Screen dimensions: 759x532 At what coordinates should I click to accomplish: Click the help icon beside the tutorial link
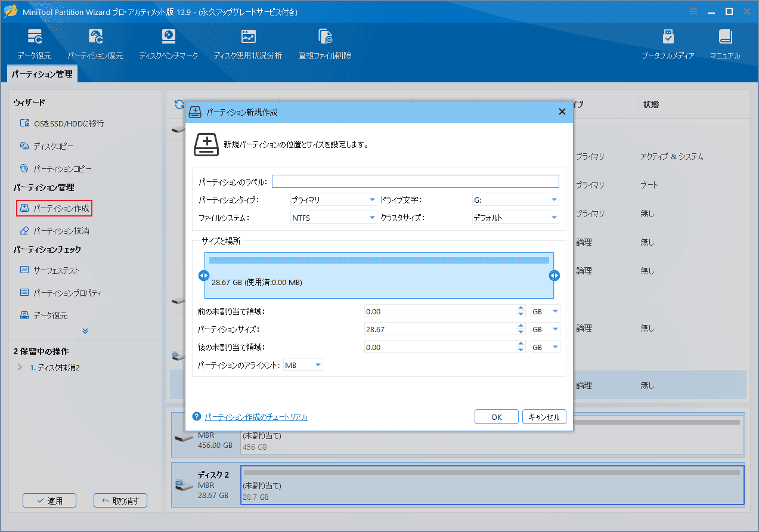pos(197,417)
